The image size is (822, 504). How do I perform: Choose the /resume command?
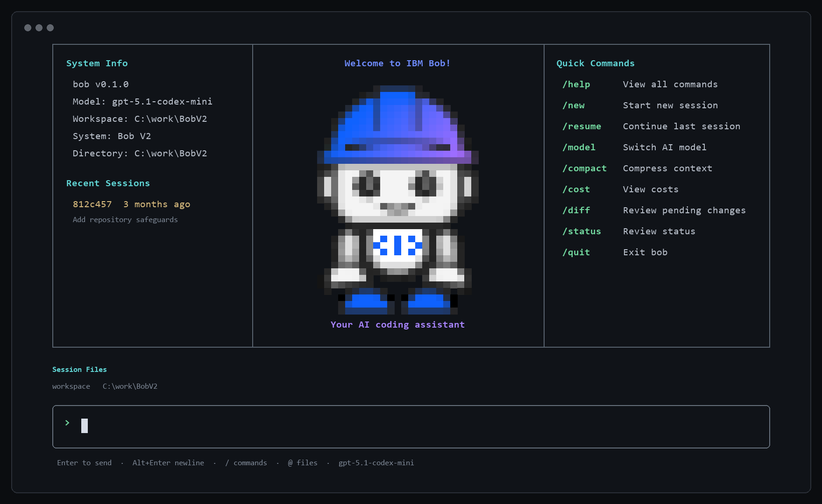click(582, 126)
